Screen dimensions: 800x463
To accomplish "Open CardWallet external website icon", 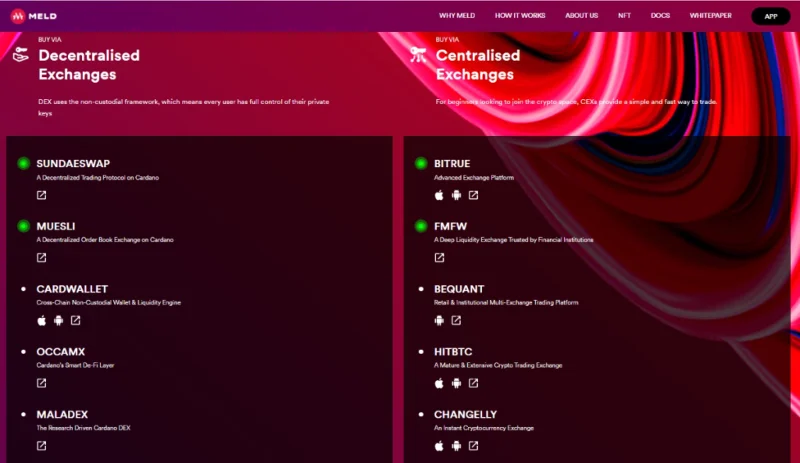I will 76,321.
